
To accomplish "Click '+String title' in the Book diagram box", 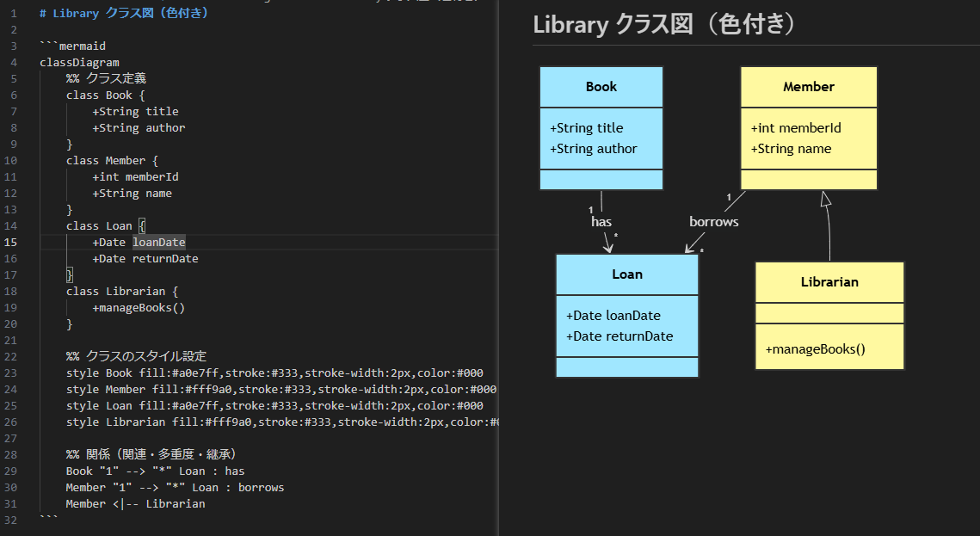I will click(586, 128).
